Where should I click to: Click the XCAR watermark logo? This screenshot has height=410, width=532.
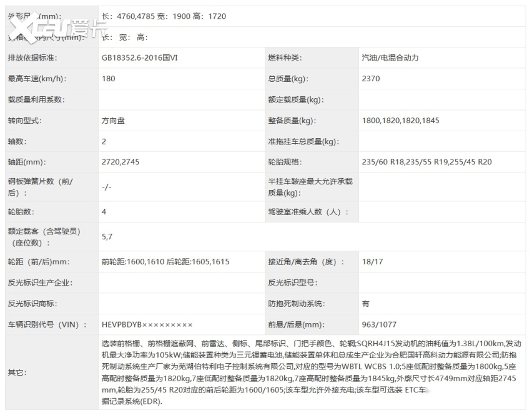(56, 27)
